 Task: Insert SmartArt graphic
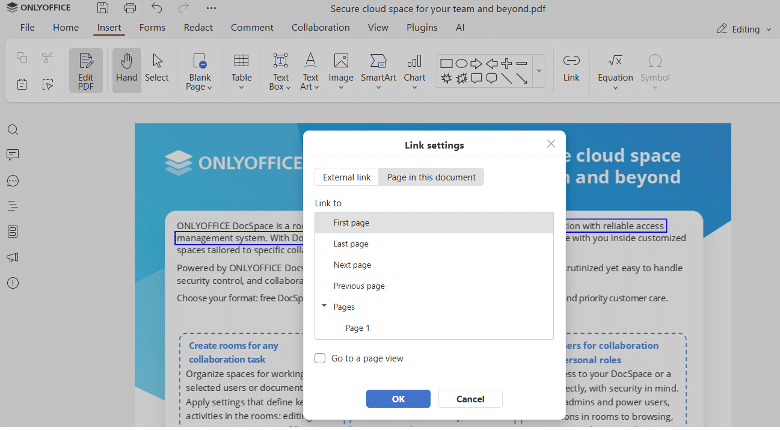[x=378, y=71]
